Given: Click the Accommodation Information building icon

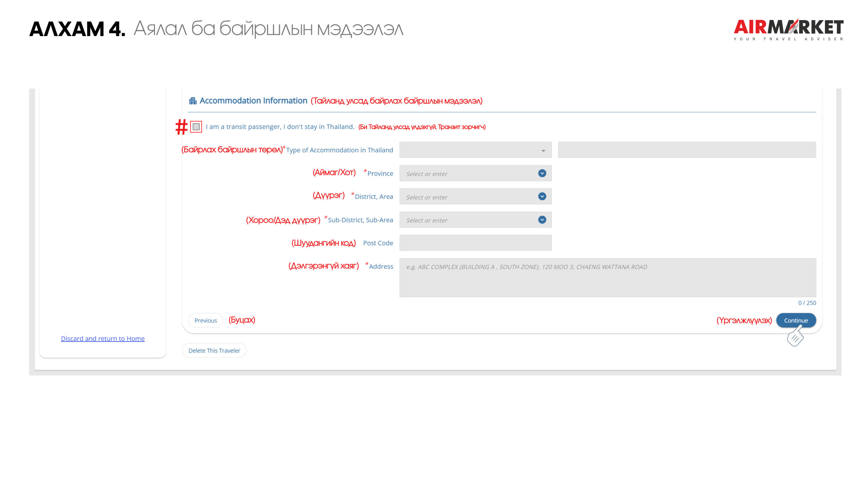Looking at the screenshot, I should point(193,101).
